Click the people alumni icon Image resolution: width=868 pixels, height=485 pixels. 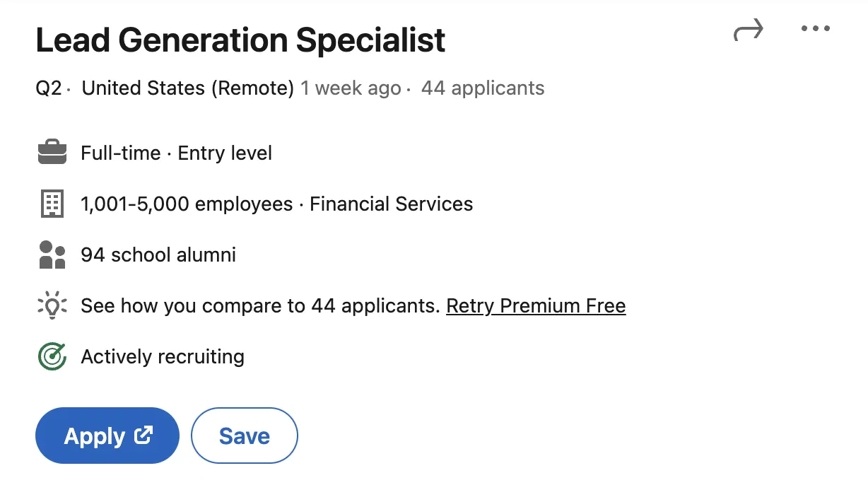[x=52, y=255]
